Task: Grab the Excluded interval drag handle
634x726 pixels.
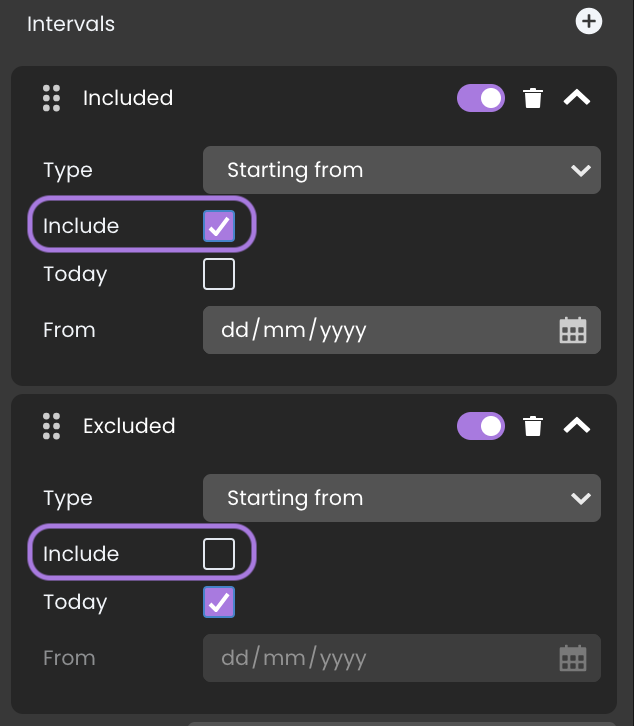Action: (51, 426)
